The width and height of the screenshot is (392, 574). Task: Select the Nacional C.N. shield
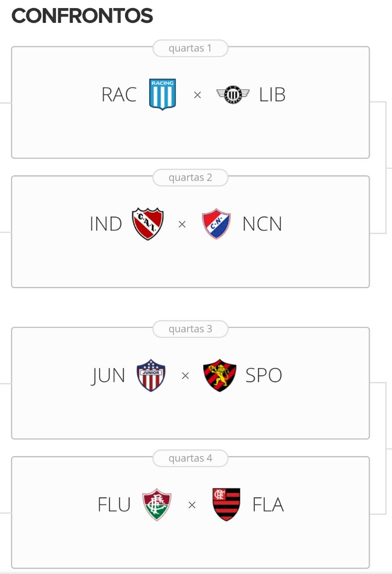pyautogui.click(x=216, y=223)
